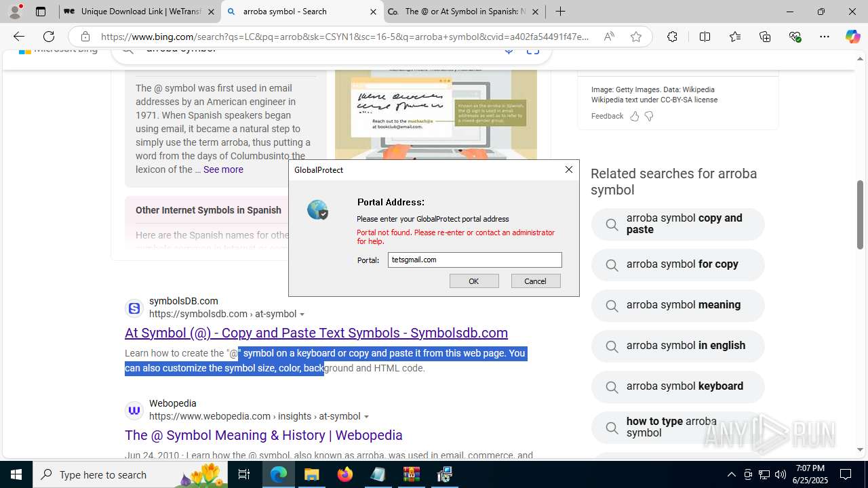
Task: Click the email illustration thumbnail
Action: pos(436,115)
